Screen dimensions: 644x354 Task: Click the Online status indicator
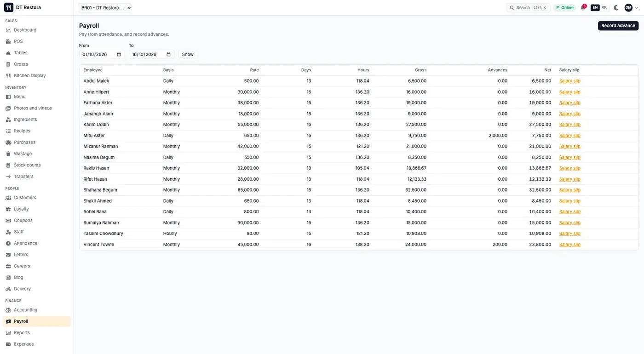click(x=564, y=8)
